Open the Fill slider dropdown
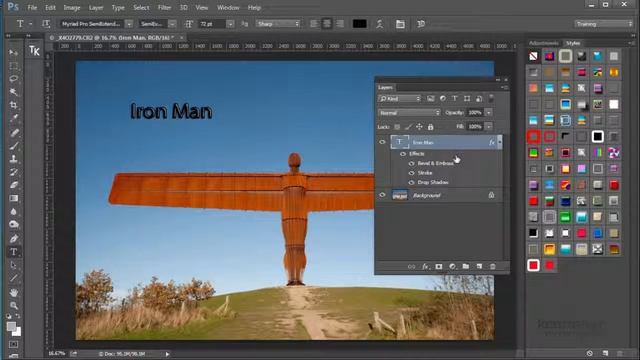Viewport: 640px width, 360px height. pyautogui.click(x=489, y=127)
